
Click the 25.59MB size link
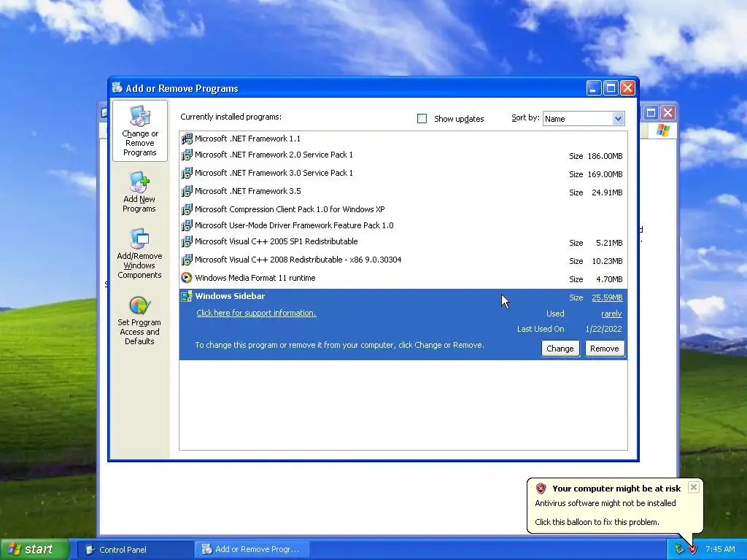(607, 297)
